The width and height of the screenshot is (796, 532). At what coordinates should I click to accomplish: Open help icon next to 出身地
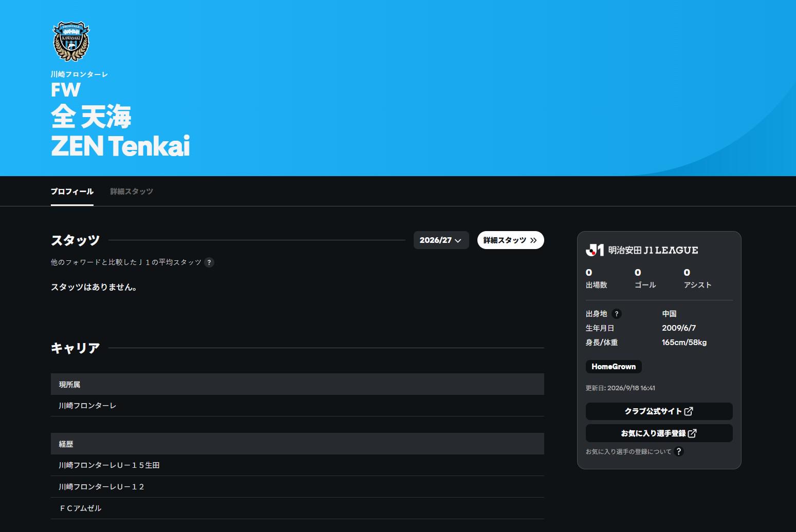617,314
